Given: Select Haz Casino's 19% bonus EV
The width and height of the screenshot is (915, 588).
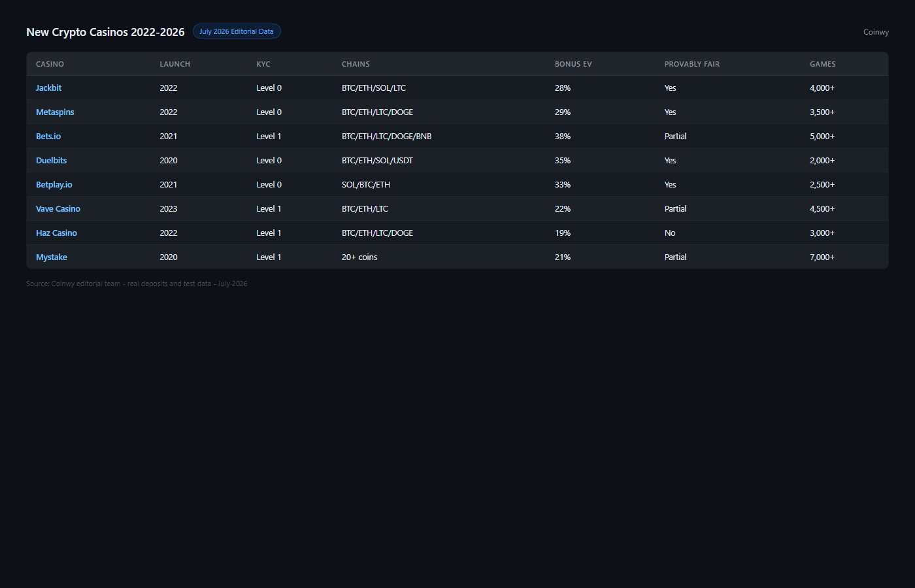Looking at the screenshot, I should tap(563, 233).
